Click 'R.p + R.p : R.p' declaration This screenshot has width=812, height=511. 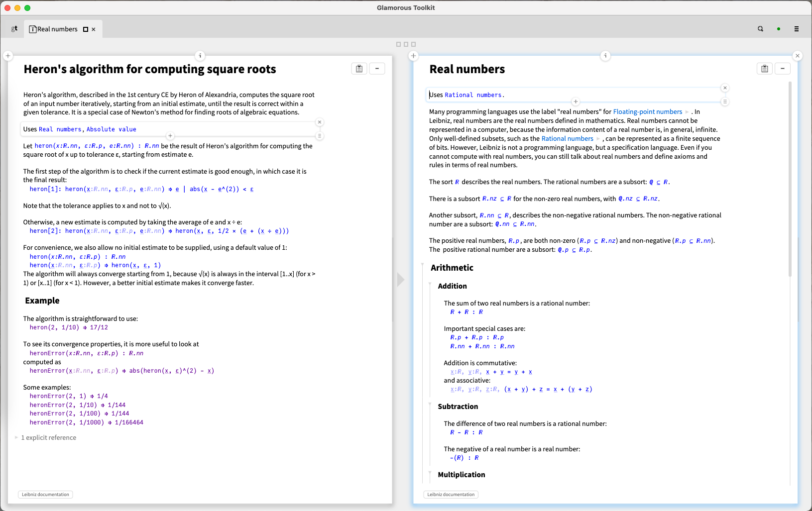tap(477, 337)
